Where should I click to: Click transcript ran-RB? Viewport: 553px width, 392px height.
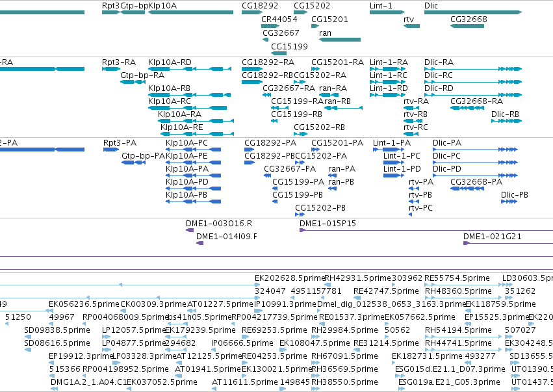(x=344, y=108)
